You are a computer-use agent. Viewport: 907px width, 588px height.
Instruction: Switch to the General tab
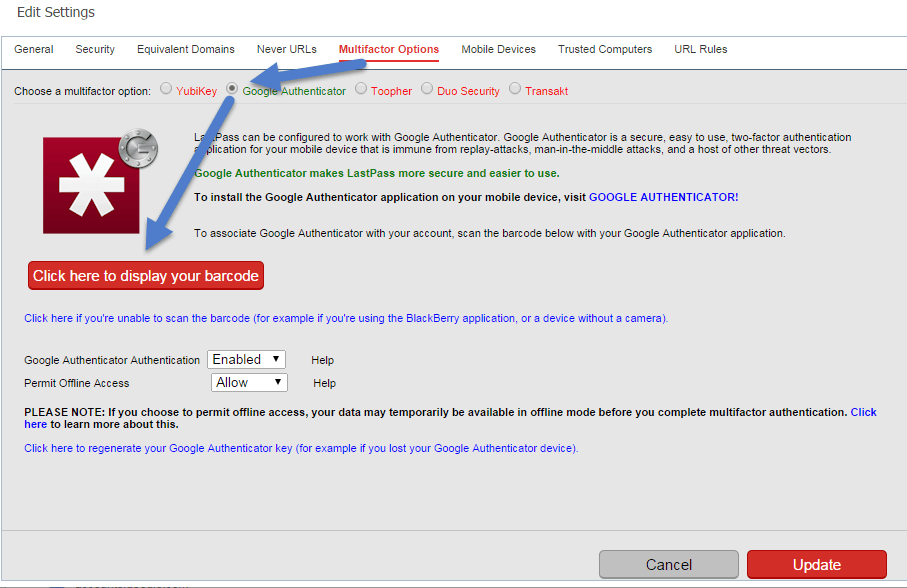click(x=33, y=48)
